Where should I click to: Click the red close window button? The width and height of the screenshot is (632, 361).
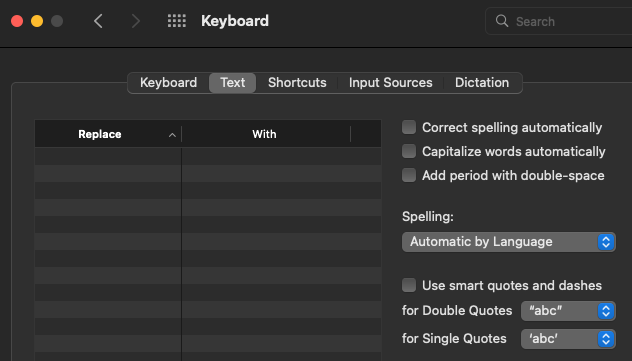(17, 21)
